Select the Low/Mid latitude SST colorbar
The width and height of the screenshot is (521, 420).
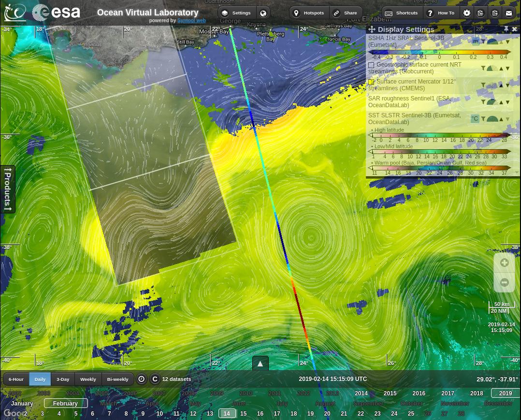[440, 152]
